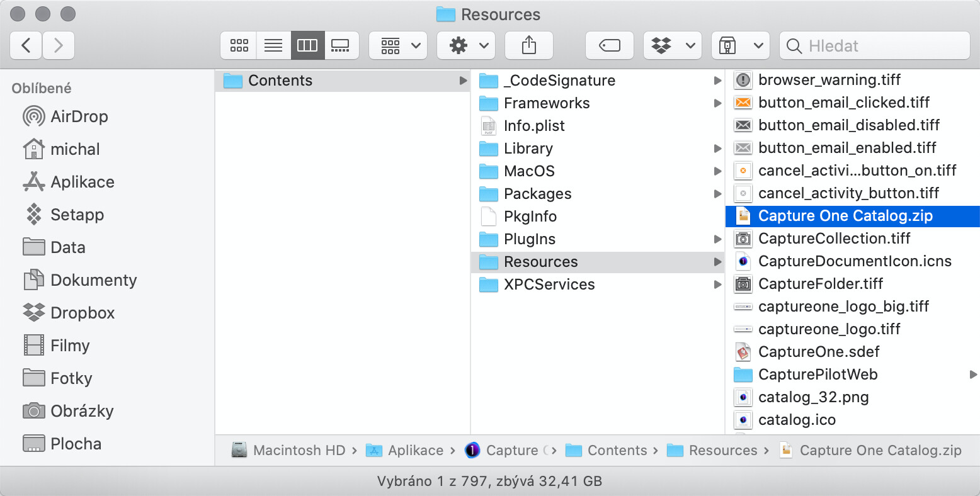980x496 pixels.
Task: Select Capture One Catalog.zip in file list
Action: (x=853, y=216)
